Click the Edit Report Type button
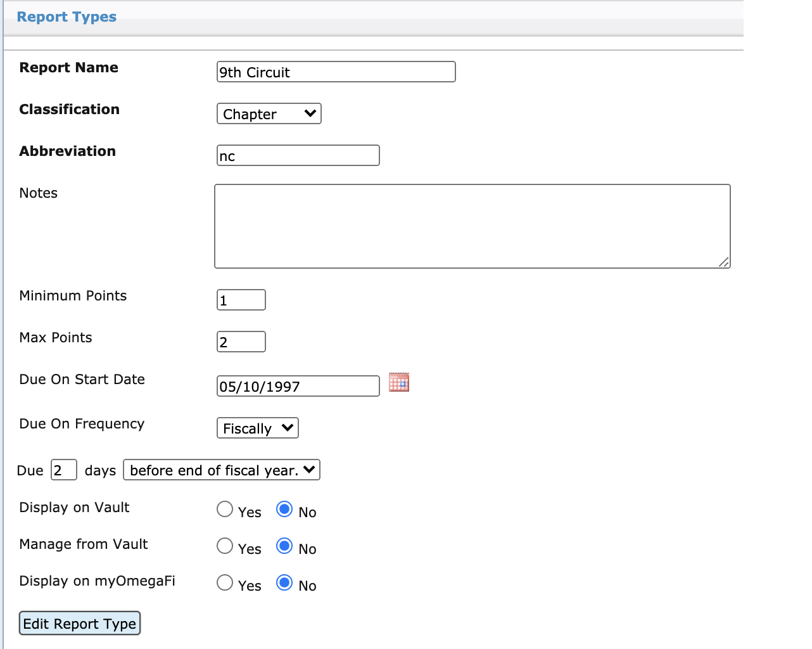 pos(80,623)
